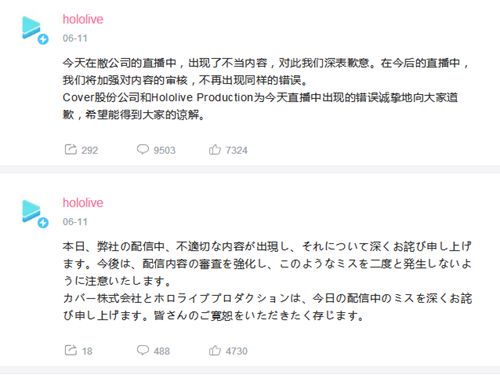Open the Chinese apology post text
Image resolution: width=500 pixels, height=375 pixels.
pos(266,89)
